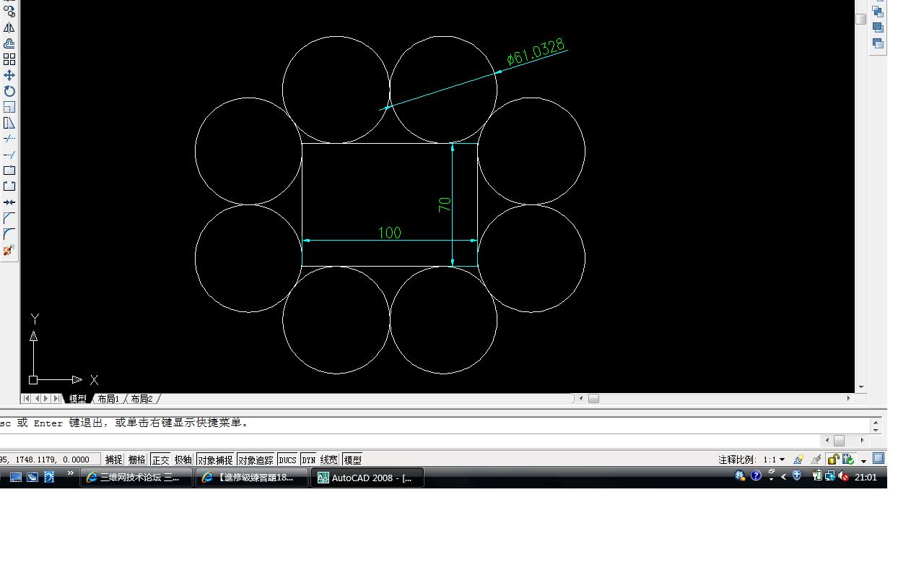Select the Stretch tool

pyautogui.click(x=9, y=123)
